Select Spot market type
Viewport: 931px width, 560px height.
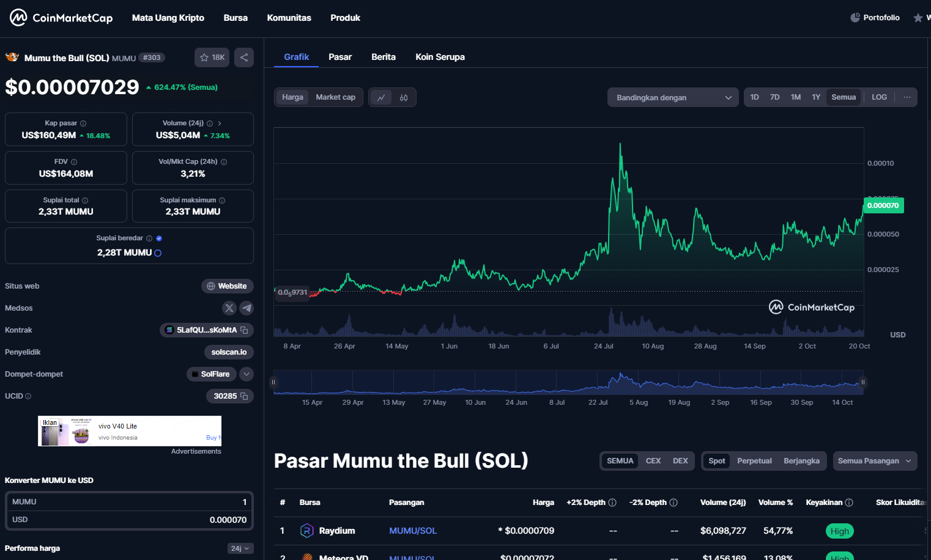click(717, 461)
